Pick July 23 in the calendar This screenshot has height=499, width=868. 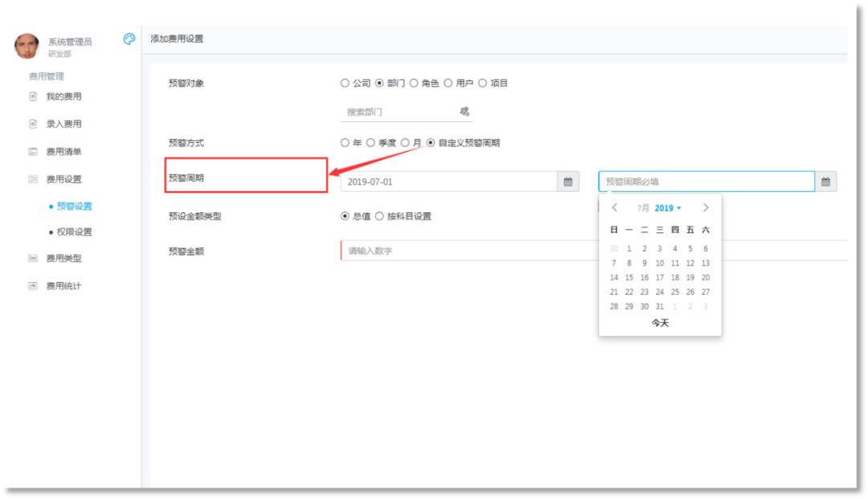click(645, 292)
